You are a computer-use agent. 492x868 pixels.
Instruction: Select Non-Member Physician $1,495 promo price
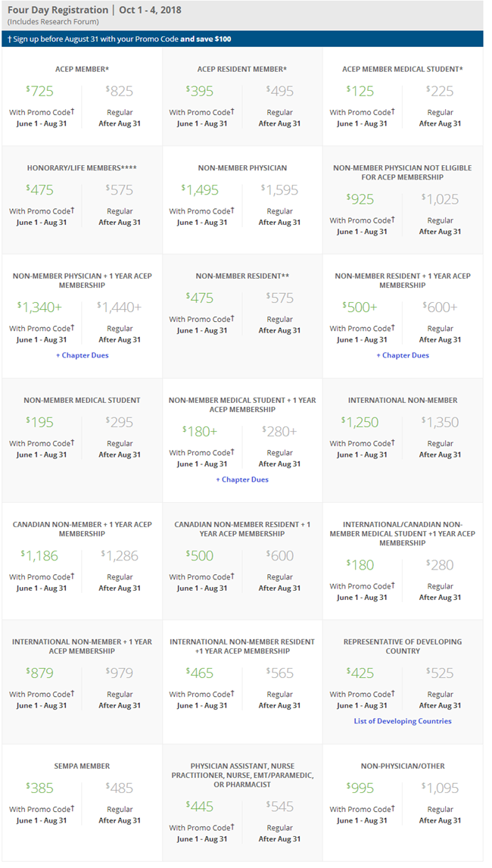click(x=201, y=190)
